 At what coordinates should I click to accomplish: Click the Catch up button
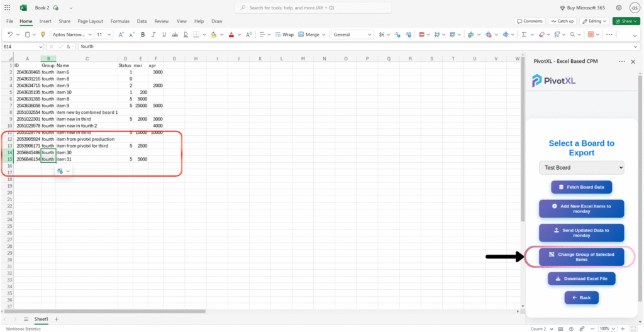[562, 21]
